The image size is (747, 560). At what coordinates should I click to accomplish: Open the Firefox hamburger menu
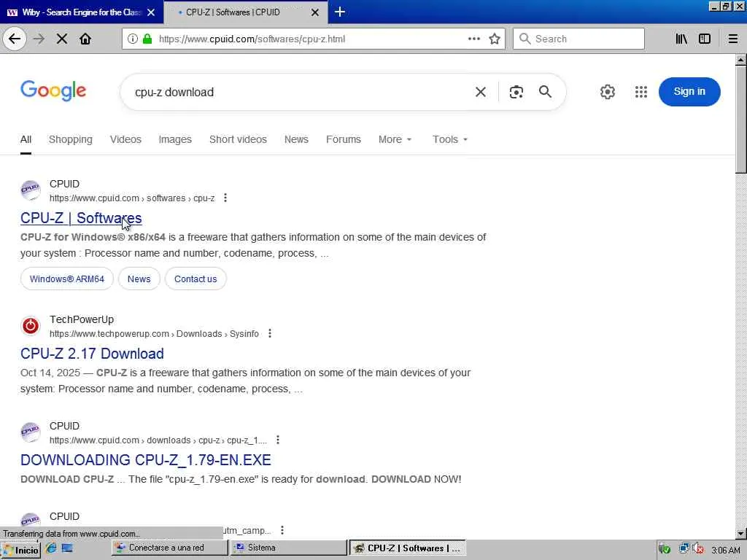[732, 39]
